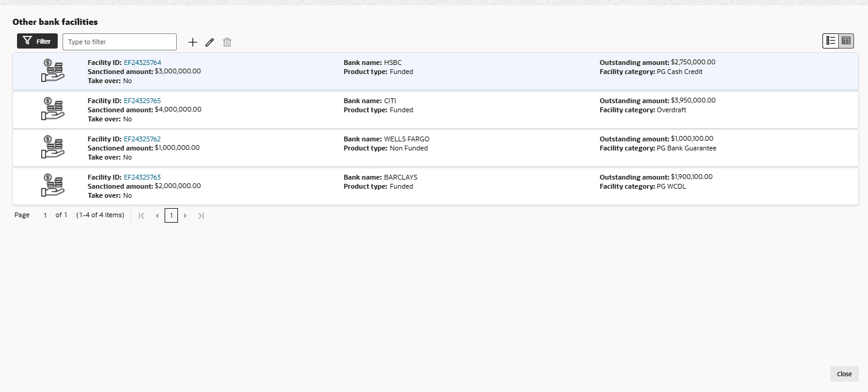Screen dimensions: 868x392
Task: Click the Filter button
Action: [x=37, y=41]
